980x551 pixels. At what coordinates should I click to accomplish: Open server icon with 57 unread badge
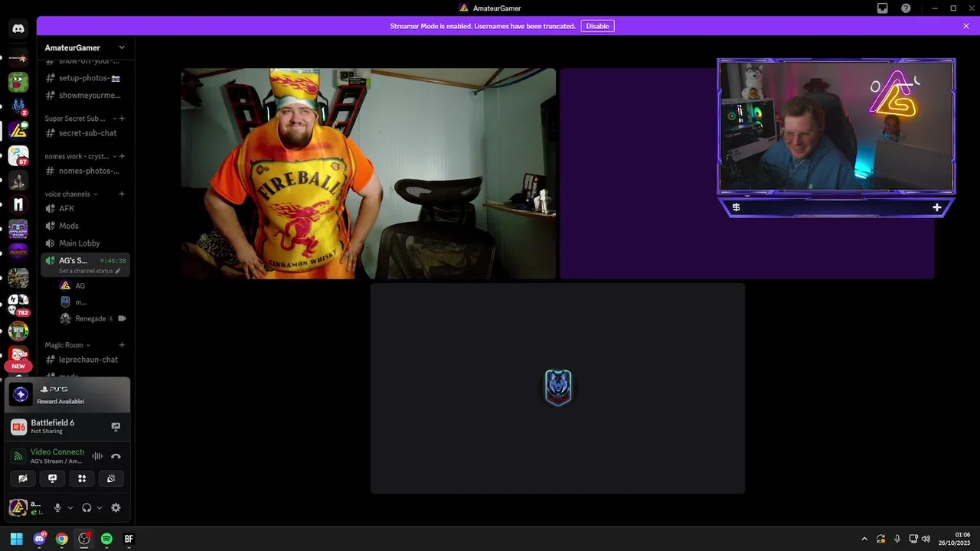click(x=18, y=155)
